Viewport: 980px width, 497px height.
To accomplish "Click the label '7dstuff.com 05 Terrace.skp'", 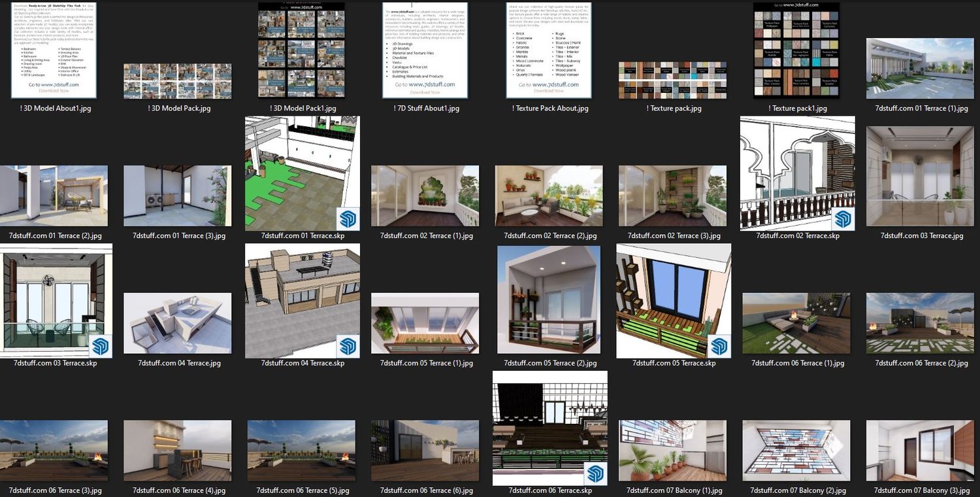I will (x=674, y=364).
